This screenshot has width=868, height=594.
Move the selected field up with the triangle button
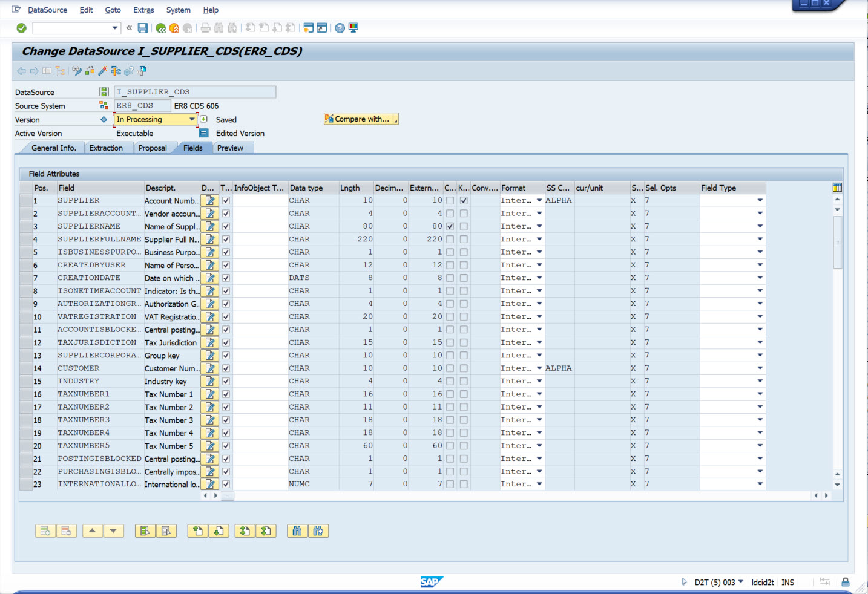tap(92, 531)
